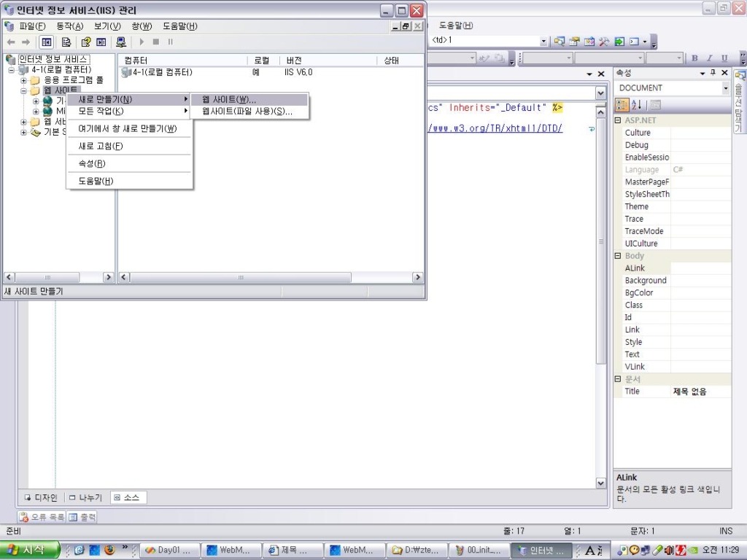Click the Start (play) icon in IIS toolbar
The width and height of the screenshot is (747, 560).
coord(142,42)
